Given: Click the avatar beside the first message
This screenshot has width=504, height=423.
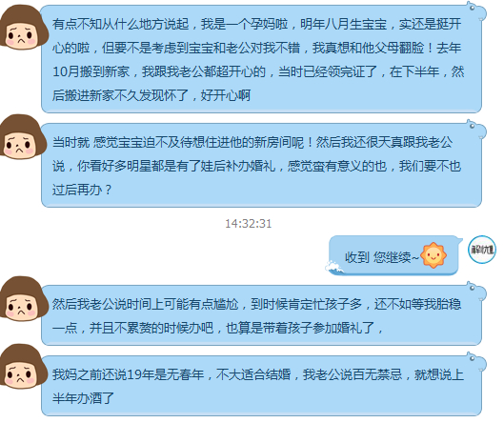Looking at the screenshot, I should click(23, 28).
